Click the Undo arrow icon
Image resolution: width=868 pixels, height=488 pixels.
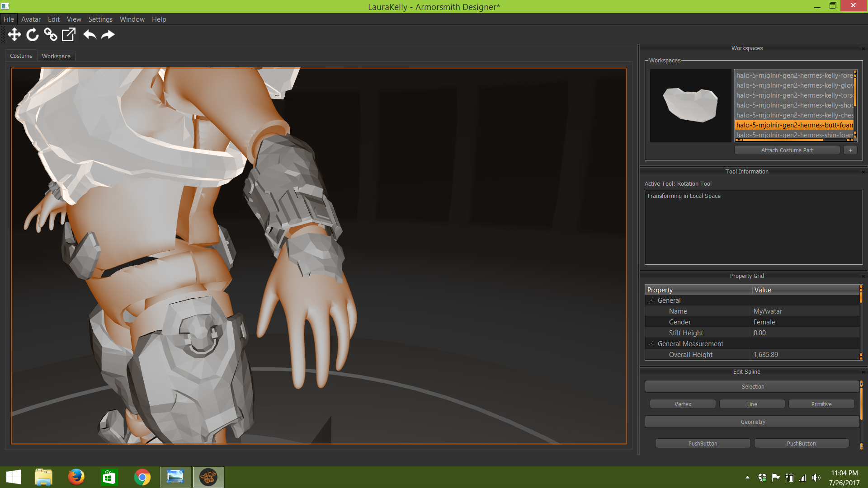[90, 35]
